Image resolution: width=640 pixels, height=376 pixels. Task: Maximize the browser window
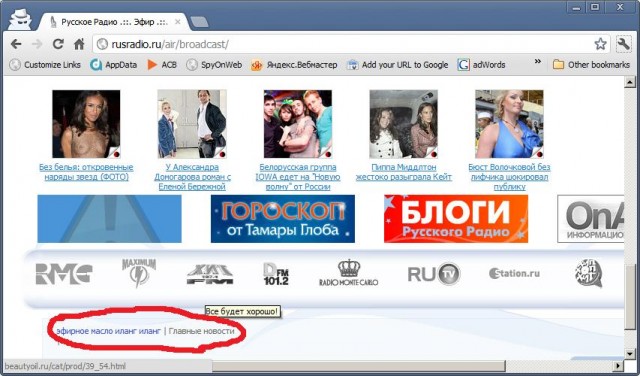point(596,6)
